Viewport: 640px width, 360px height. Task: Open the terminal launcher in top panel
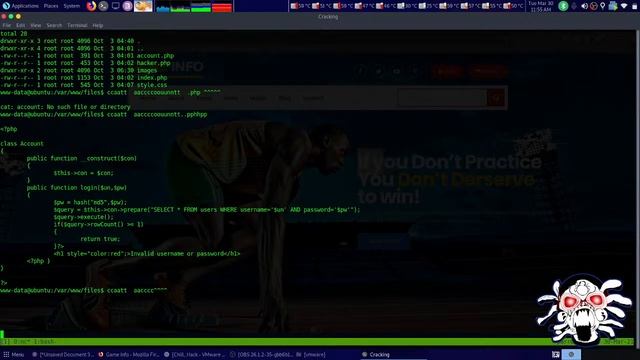coord(103,6)
